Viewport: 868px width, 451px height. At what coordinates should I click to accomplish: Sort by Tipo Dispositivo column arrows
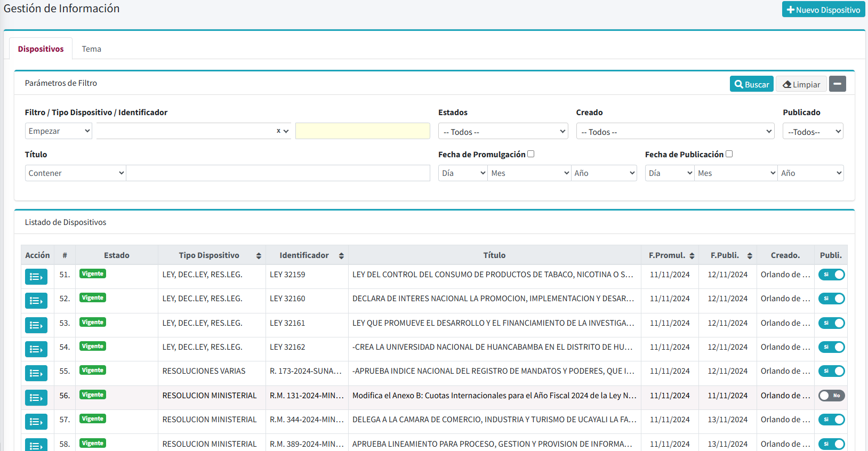click(x=259, y=256)
